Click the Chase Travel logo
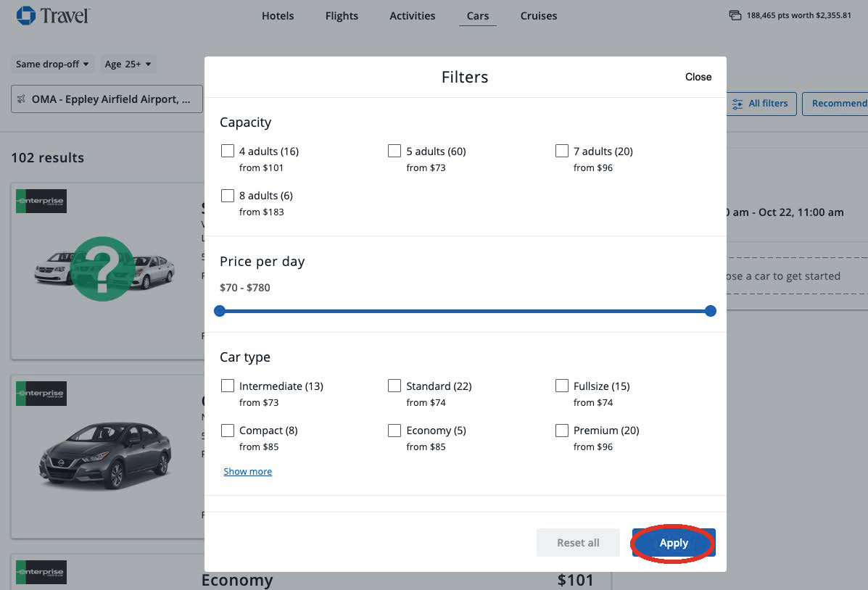The width and height of the screenshot is (868, 590). point(53,15)
